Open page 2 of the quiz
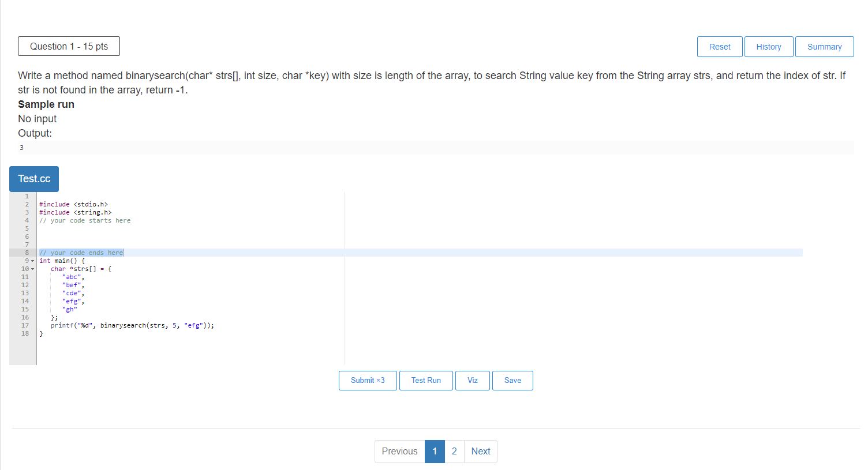The width and height of the screenshot is (868, 470). pyautogui.click(x=454, y=451)
